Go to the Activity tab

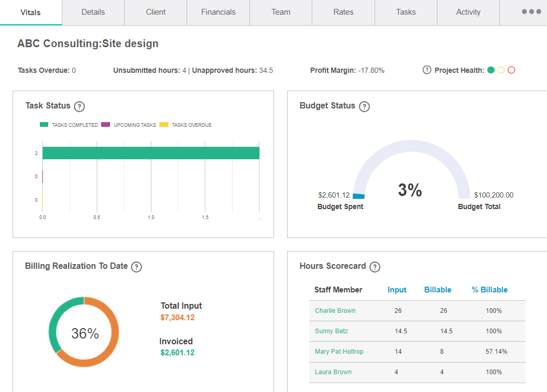tap(468, 12)
